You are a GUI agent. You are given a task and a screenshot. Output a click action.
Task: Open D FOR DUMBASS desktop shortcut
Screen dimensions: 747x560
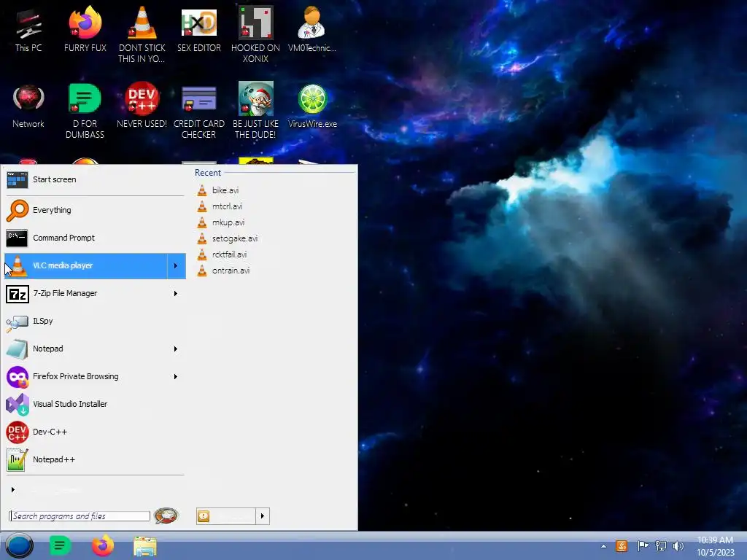[85, 112]
